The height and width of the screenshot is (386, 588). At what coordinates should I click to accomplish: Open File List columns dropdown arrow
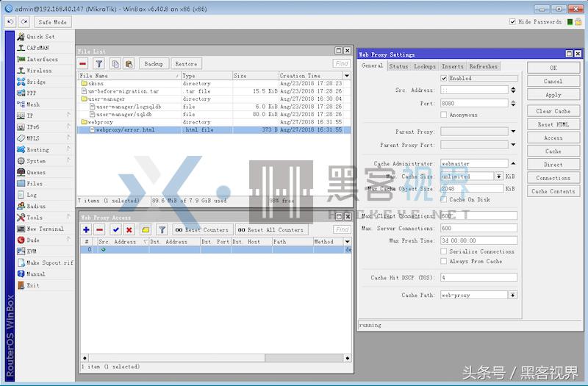(x=347, y=76)
